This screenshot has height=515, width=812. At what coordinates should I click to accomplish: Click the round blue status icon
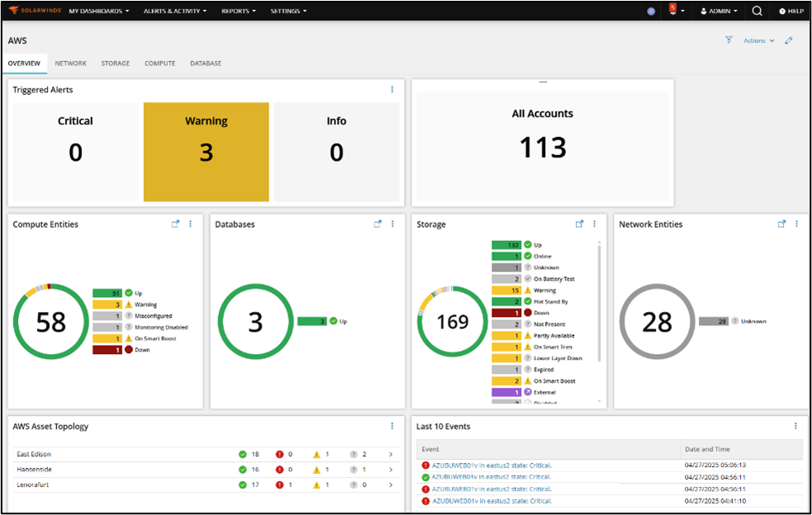[651, 11]
